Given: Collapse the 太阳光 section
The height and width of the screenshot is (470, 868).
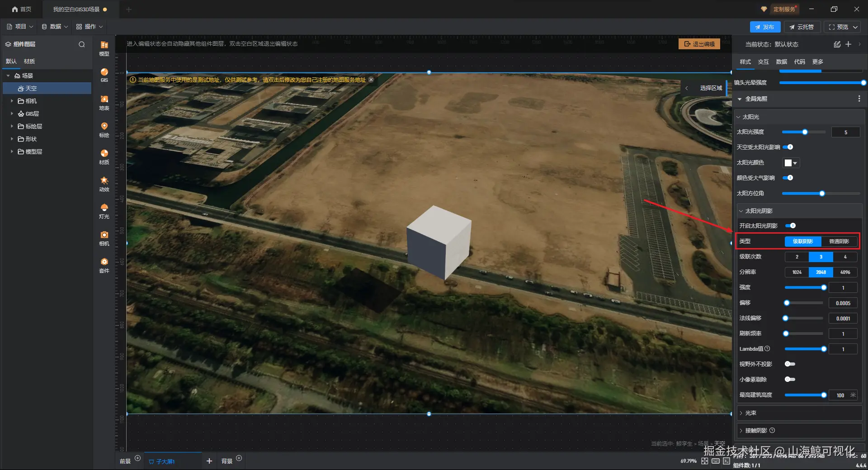Looking at the screenshot, I should pyautogui.click(x=738, y=117).
